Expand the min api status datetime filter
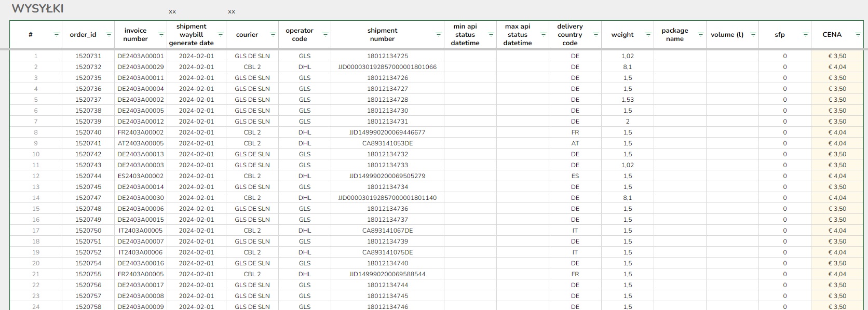Image resolution: width=868 pixels, height=310 pixels. pyautogui.click(x=491, y=35)
